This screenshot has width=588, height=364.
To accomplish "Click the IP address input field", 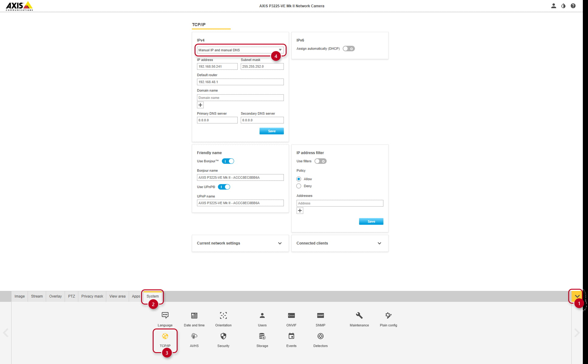I will tap(217, 66).
